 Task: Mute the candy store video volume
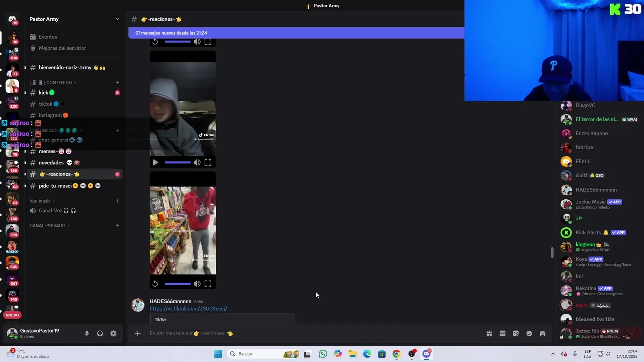[197, 284]
